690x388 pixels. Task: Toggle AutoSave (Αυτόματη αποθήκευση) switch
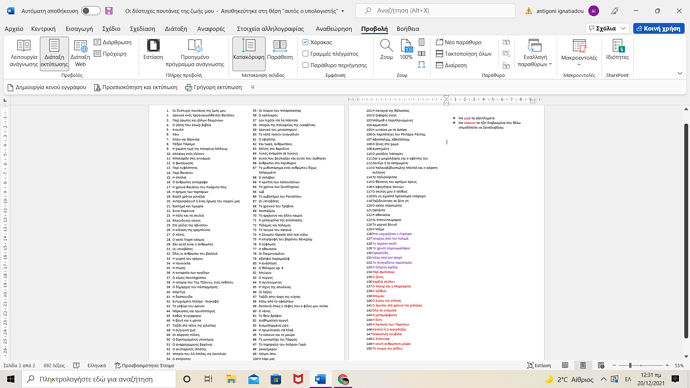click(x=91, y=11)
